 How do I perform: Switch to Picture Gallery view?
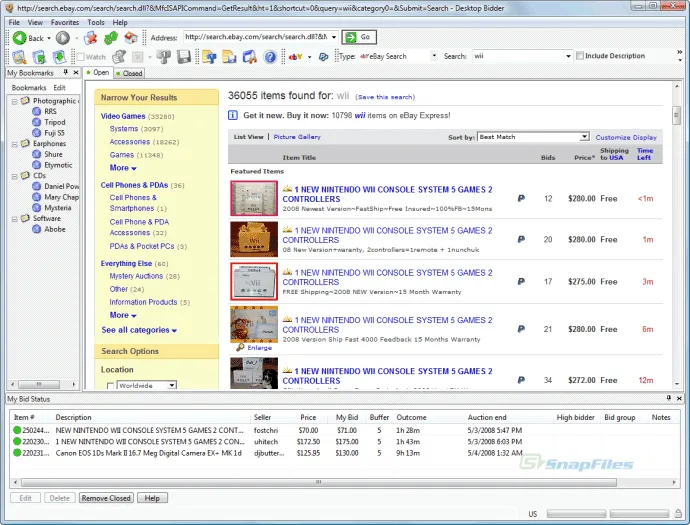click(x=297, y=137)
